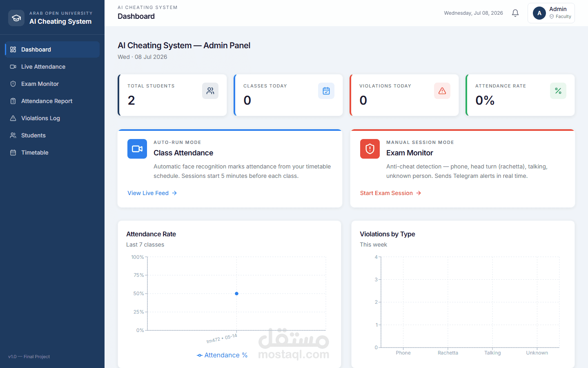Screen dimensions: 588x368
Task: Open the Admin Faculty profile button
Action: click(551, 13)
